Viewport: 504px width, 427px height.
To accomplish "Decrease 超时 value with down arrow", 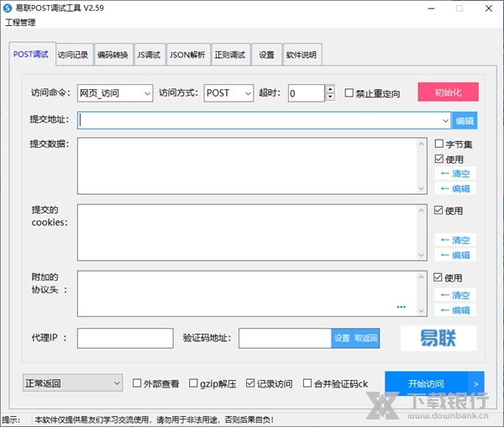I will coord(330,98).
